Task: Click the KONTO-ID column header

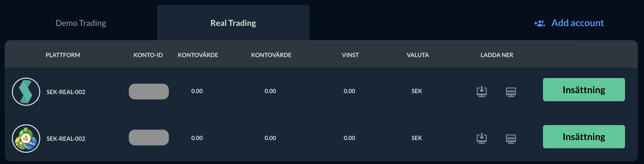Action: pyautogui.click(x=148, y=55)
